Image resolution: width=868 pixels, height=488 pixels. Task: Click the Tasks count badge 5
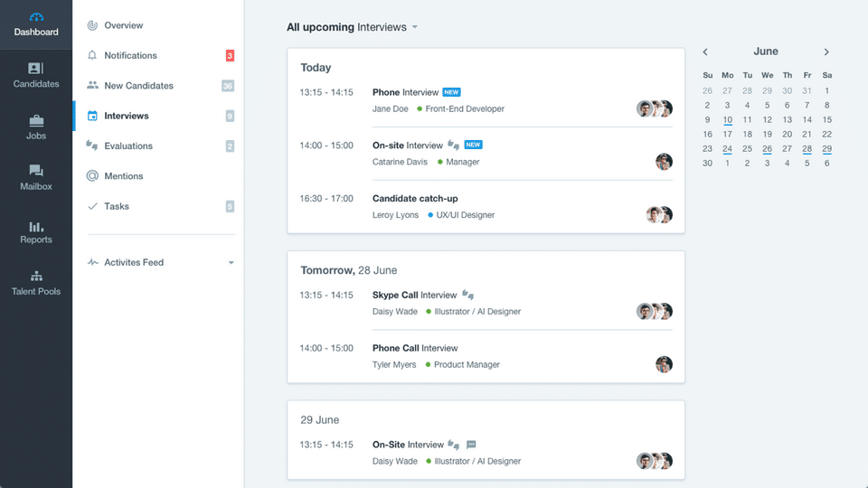230,206
